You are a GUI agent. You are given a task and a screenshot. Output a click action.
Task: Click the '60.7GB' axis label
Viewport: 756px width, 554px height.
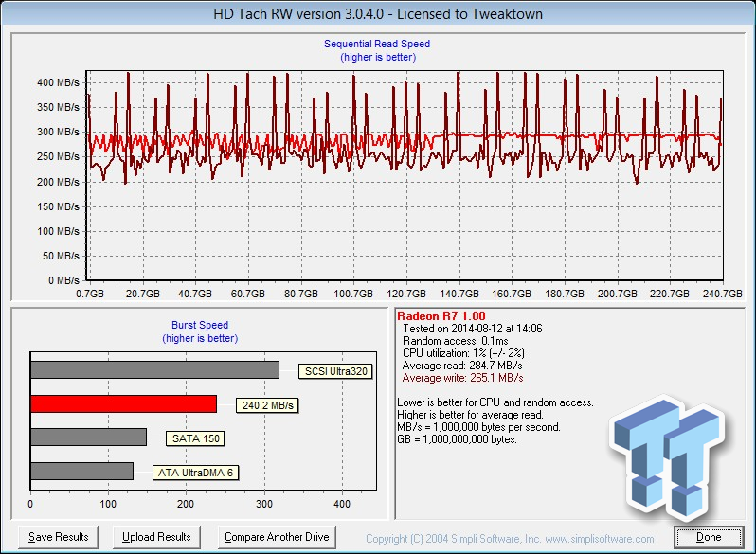pos(248,294)
